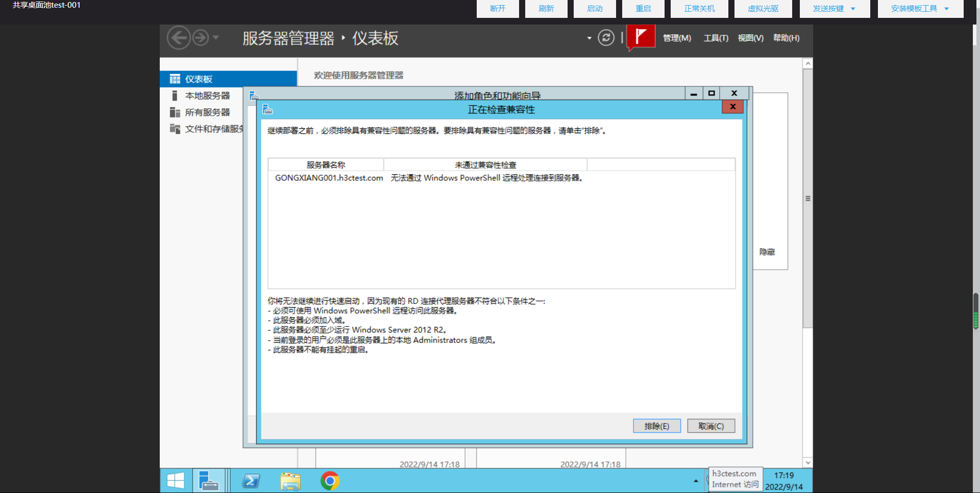The height and width of the screenshot is (493, 980).
Task: Open the 管理(M) menu
Action: click(x=677, y=38)
